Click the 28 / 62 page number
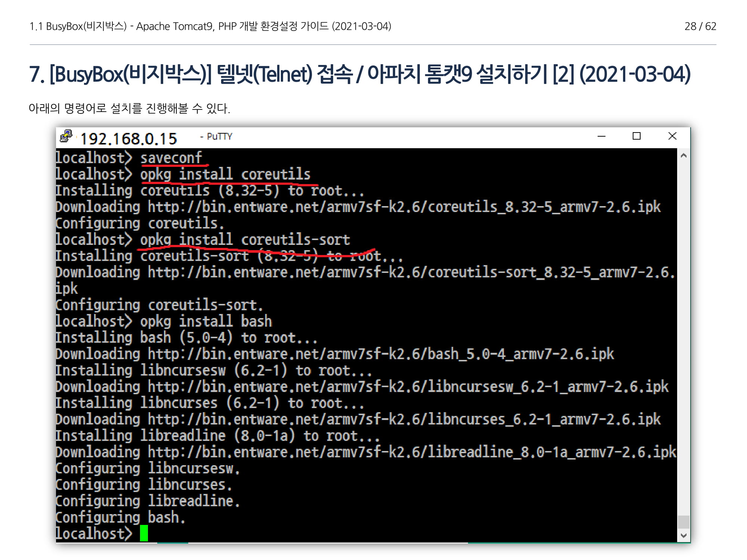This screenshot has width=747, height=560. click(x=700, y=26)
